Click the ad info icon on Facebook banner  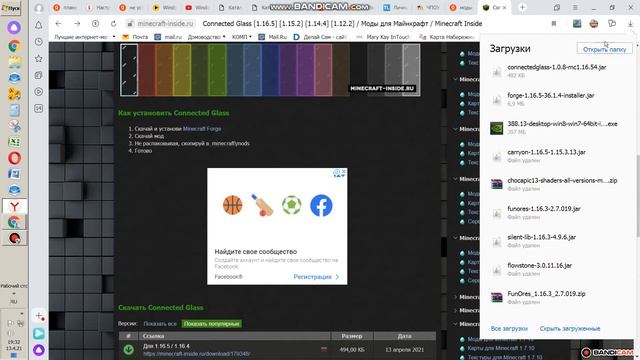337,172
